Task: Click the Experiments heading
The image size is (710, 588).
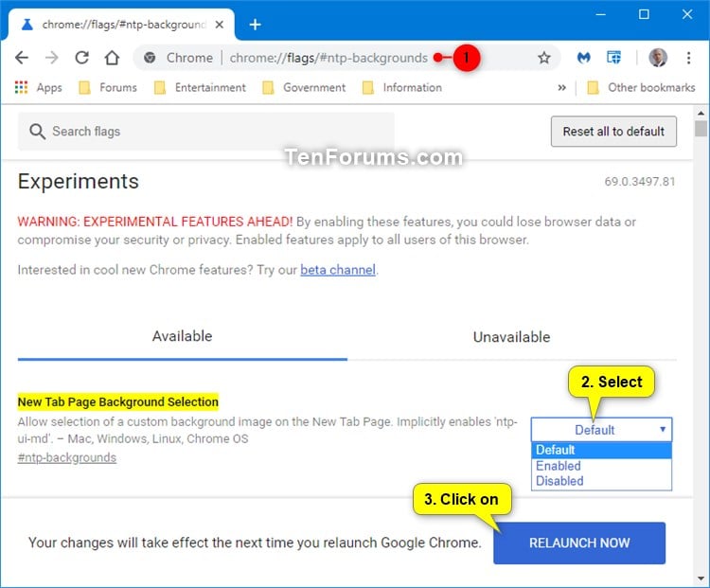Action: coord(79,181)
